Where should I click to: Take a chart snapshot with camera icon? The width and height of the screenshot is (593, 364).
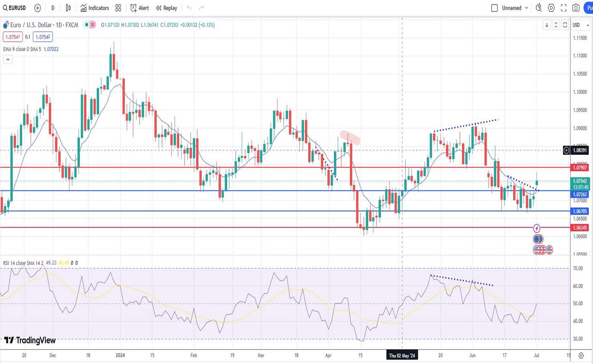(576, 8)
